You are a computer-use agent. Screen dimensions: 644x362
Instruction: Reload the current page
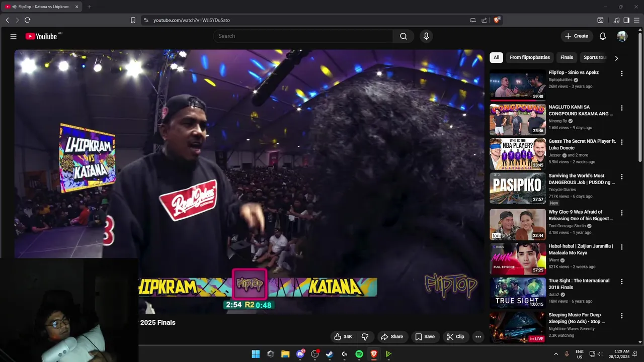[x=27, y=20]
